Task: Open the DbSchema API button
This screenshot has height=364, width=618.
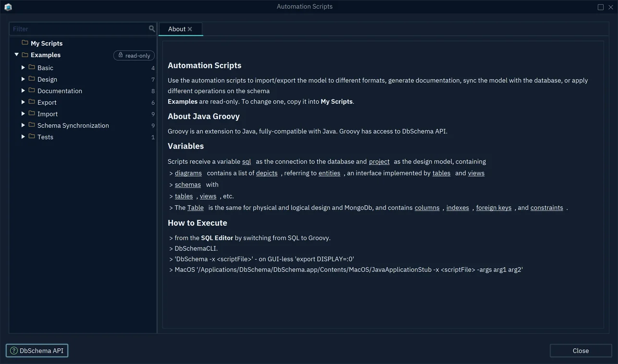Action: (37, 351)
